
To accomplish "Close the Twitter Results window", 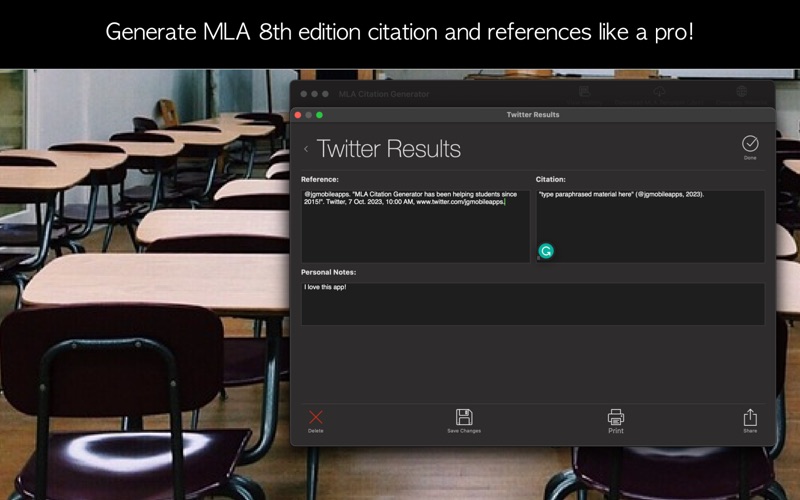I will click(x=298, y=115).
